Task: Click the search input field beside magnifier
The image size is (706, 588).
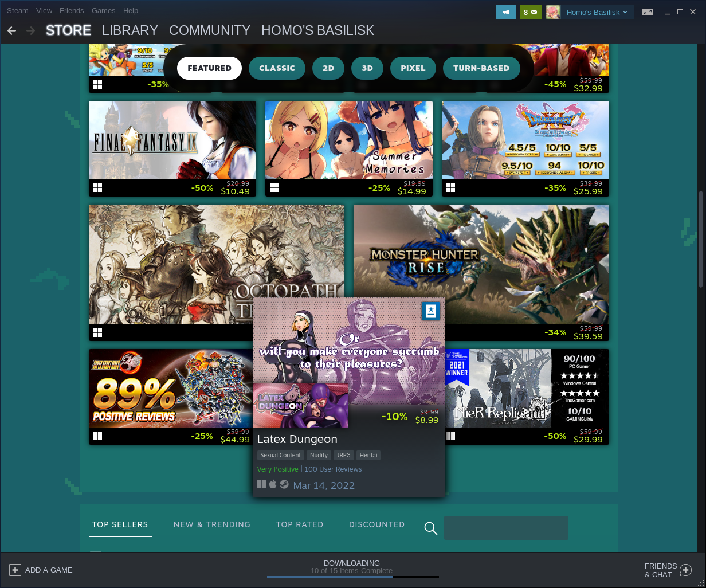Action: tap(506, 528)
